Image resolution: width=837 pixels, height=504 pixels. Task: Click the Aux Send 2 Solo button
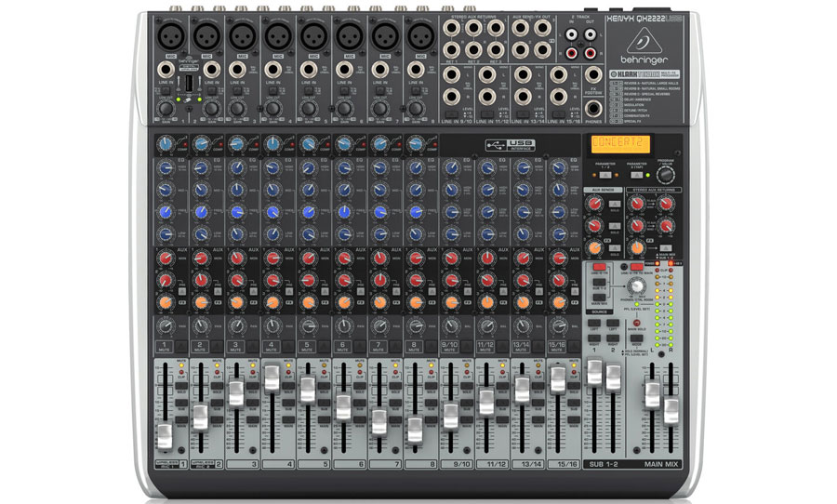615,227
